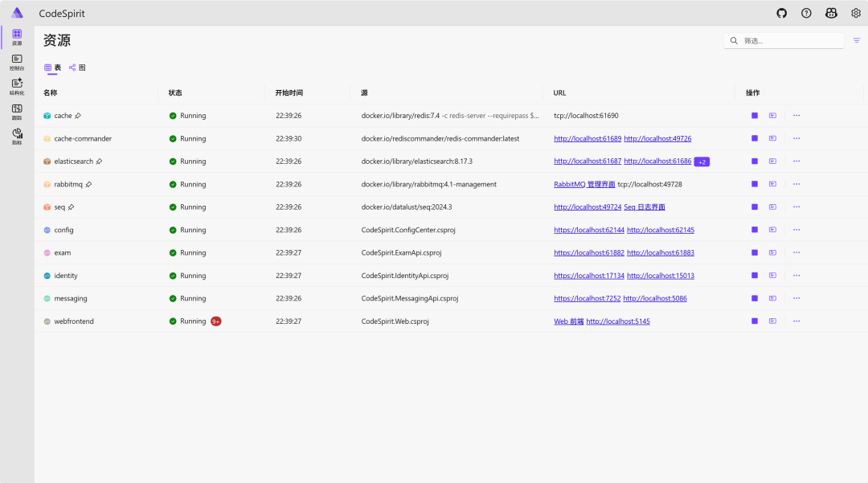Open more actions menu for messaging
Viewport: 868px width, 483px height.
796,298
